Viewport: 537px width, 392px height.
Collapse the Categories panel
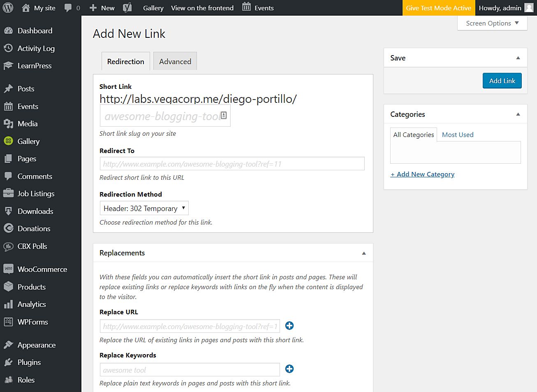(518, 114)
